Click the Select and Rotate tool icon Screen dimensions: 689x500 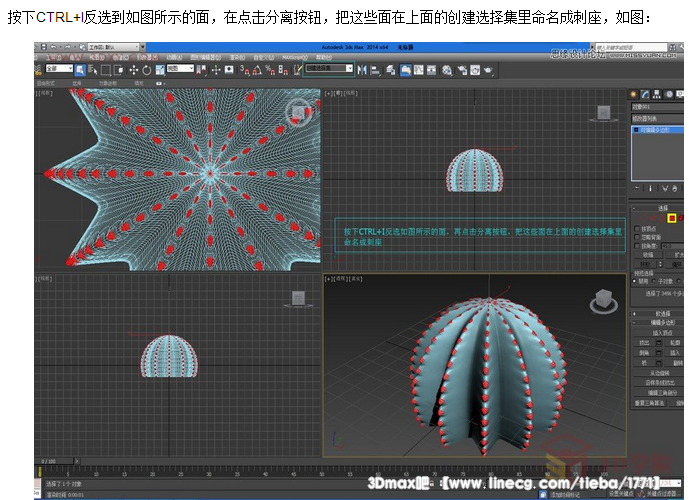coord(147,70)
